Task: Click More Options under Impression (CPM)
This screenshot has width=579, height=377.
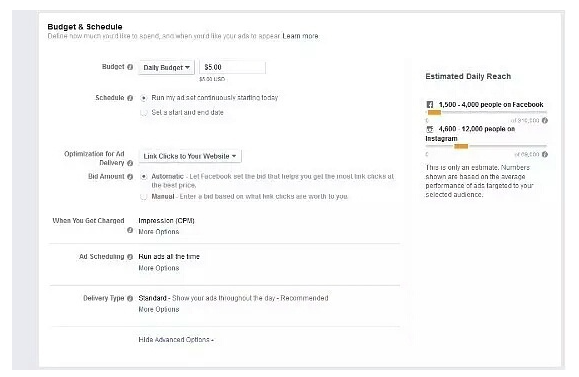Action: point(159,232)
